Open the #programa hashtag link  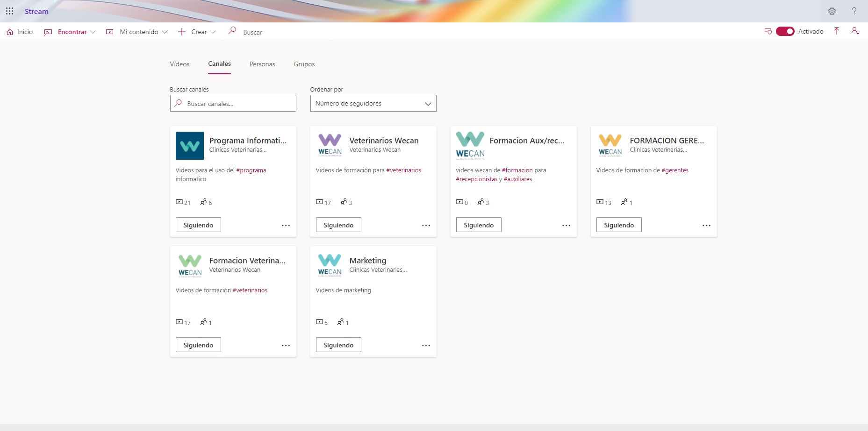tap(251, 170)
